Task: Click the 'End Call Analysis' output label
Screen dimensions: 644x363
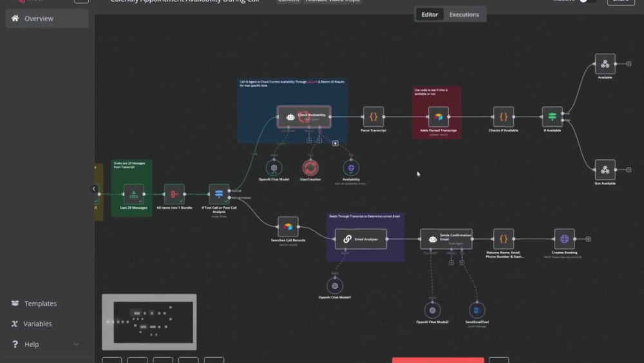Action: coord(241,198)
